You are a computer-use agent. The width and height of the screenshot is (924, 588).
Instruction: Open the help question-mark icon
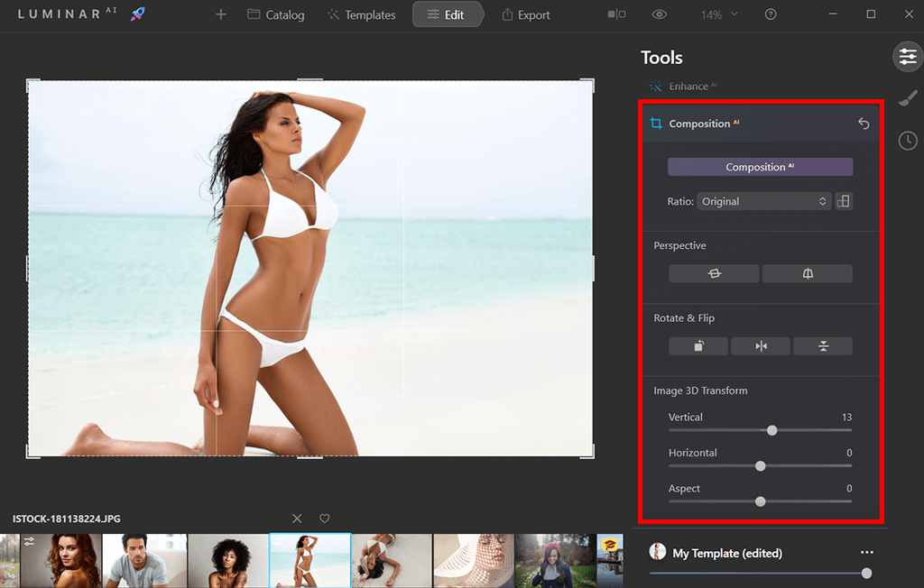coord(771,14)
